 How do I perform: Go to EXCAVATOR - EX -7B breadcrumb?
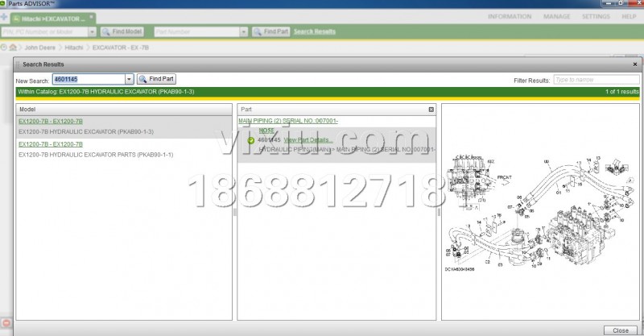120,48
